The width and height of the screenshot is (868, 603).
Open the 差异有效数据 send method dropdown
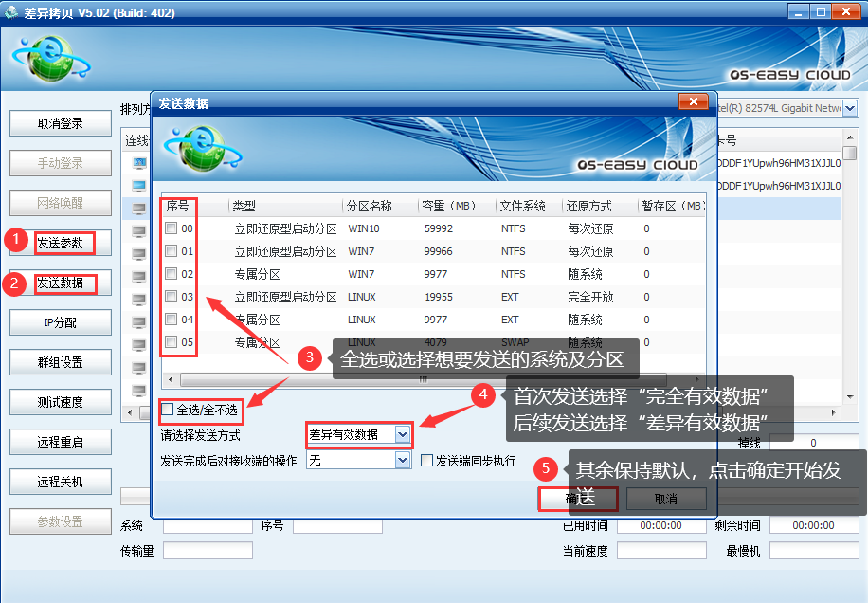(403, 434)
